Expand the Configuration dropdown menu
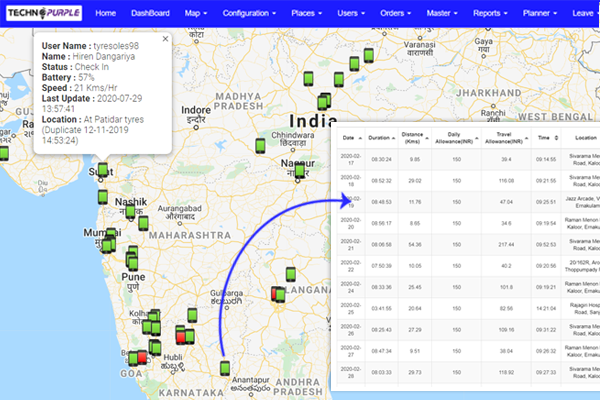The height and width of the screenshot is (400, 600). (x=249, y=13)
